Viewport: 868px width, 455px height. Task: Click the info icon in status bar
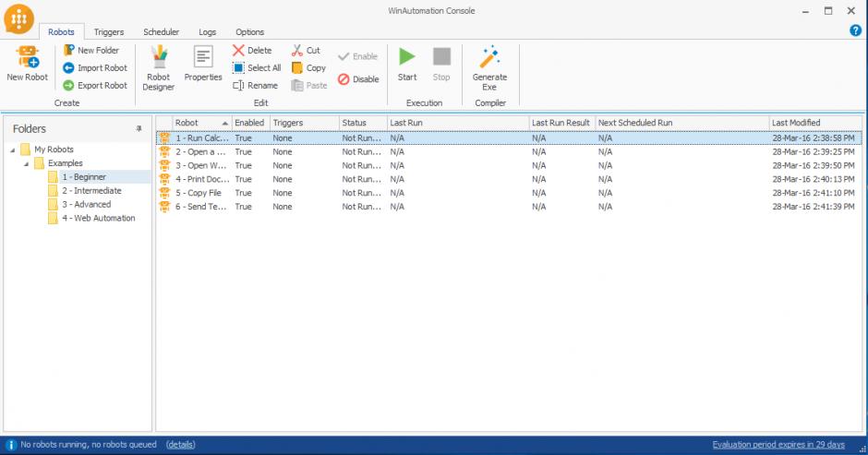(11, 445)
